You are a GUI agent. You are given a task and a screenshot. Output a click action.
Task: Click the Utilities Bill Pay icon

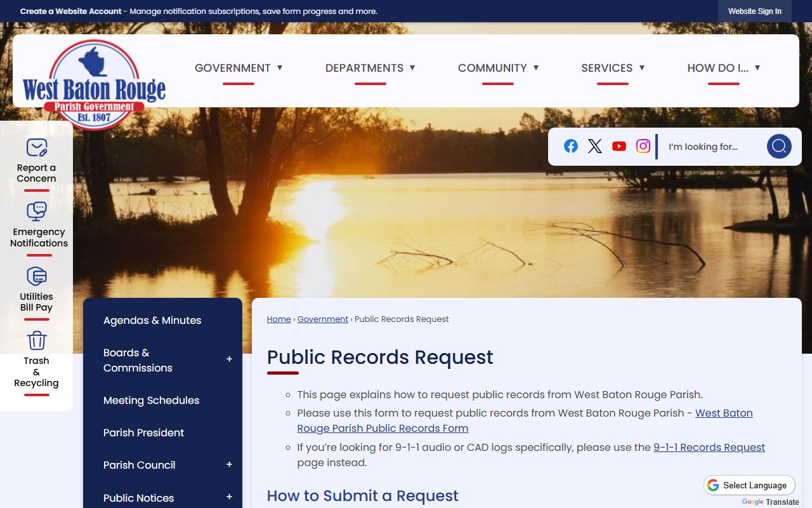37,276
